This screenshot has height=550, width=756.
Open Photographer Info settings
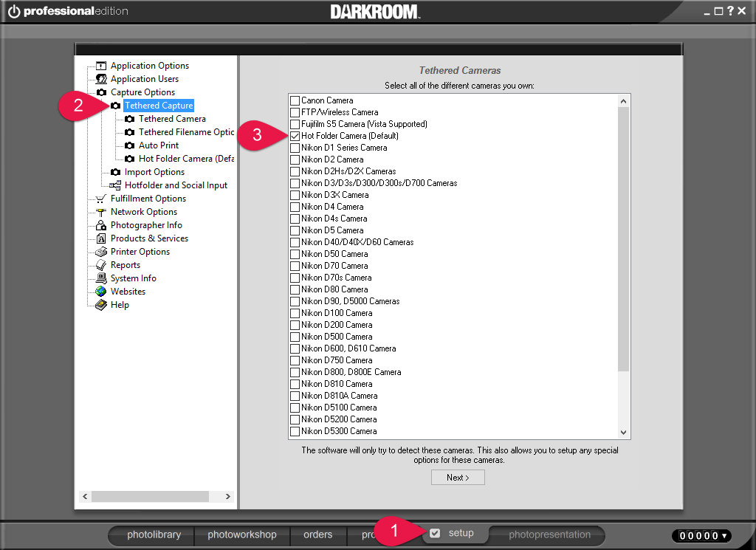coord(146,225)
